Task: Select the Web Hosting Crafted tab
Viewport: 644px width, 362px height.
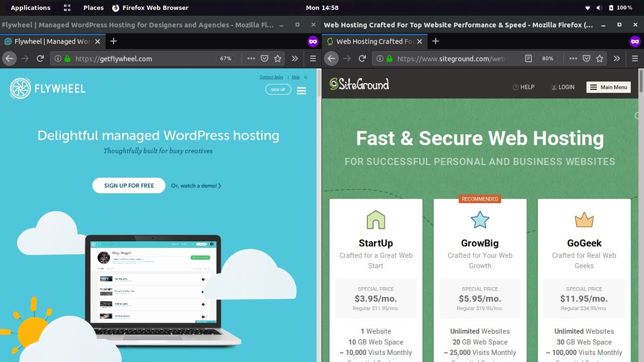Action: [x=374, y=41]
